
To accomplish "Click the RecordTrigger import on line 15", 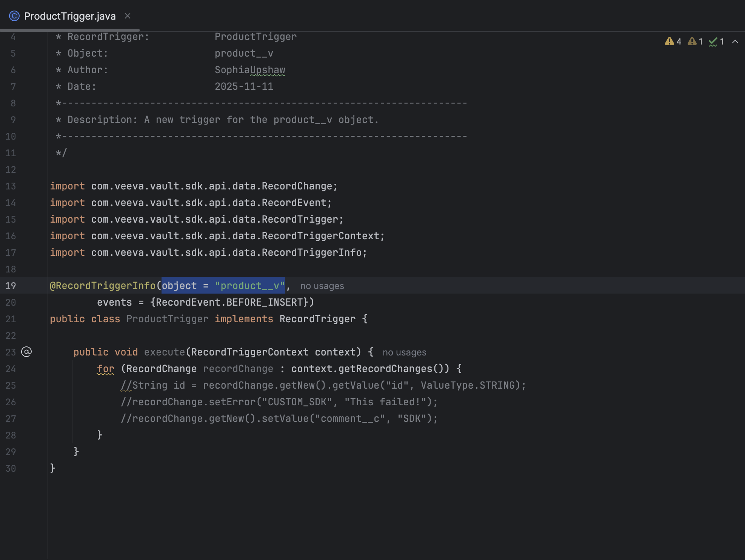I will pyautogui.click(x=197, y=219).
